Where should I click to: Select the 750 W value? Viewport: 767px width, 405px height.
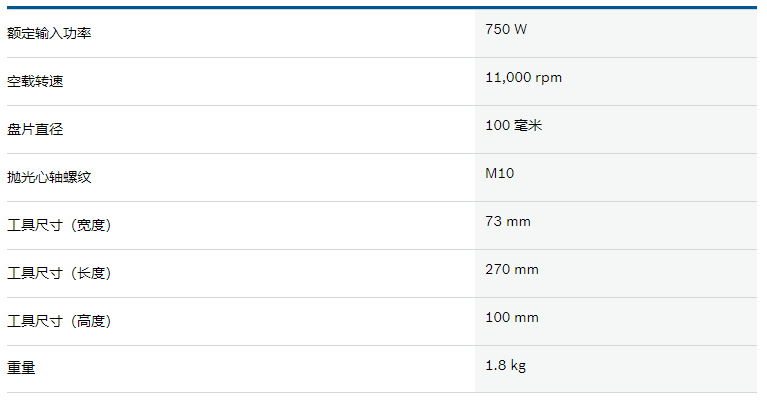pyautogui.click(x=506, y=29)
